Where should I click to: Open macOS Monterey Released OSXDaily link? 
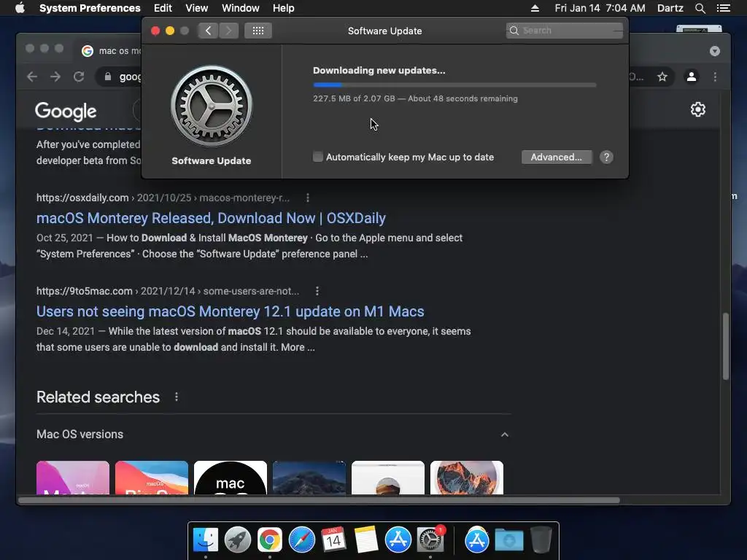(x=211, y=218)
